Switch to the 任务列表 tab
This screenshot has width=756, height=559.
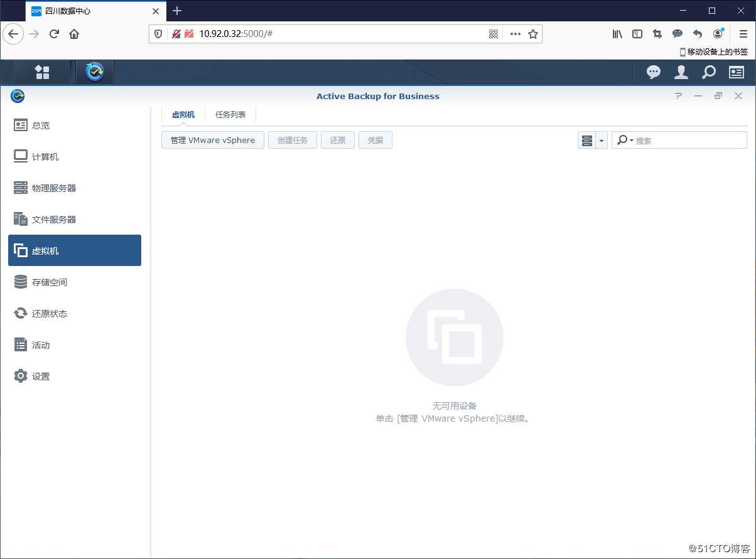pyautogui.click(x=230, y=115)
